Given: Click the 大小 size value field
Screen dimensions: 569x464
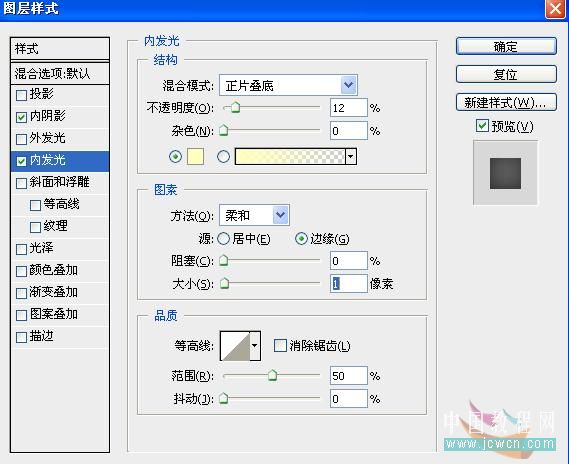Looking at the screenshot, I should click(349, 283).
